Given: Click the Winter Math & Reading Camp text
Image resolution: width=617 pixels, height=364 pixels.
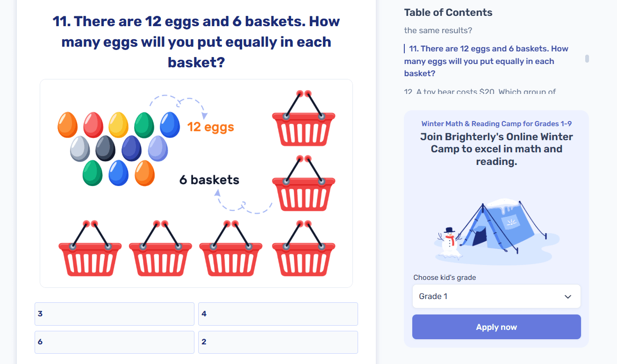Looking at the screenshot, I should [496, 124].
